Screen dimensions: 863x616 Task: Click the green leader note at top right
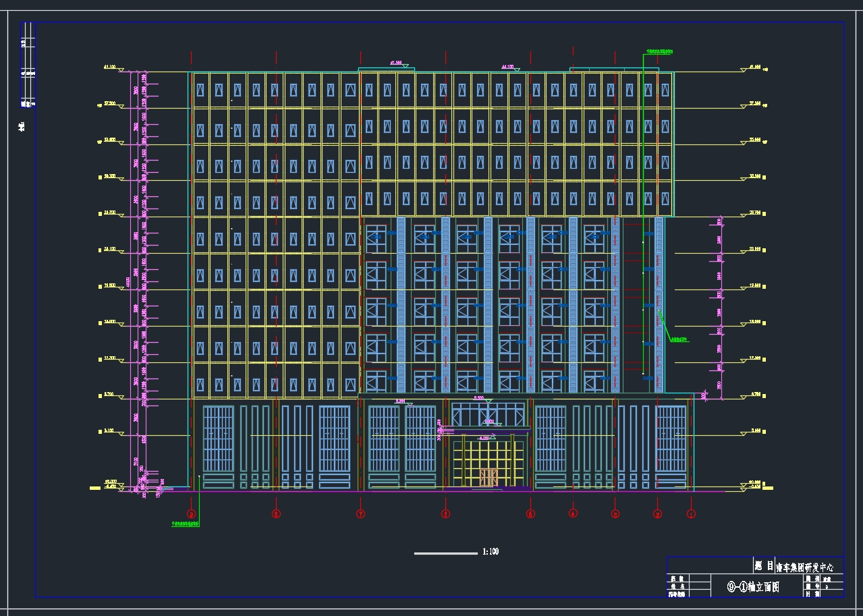659,51
